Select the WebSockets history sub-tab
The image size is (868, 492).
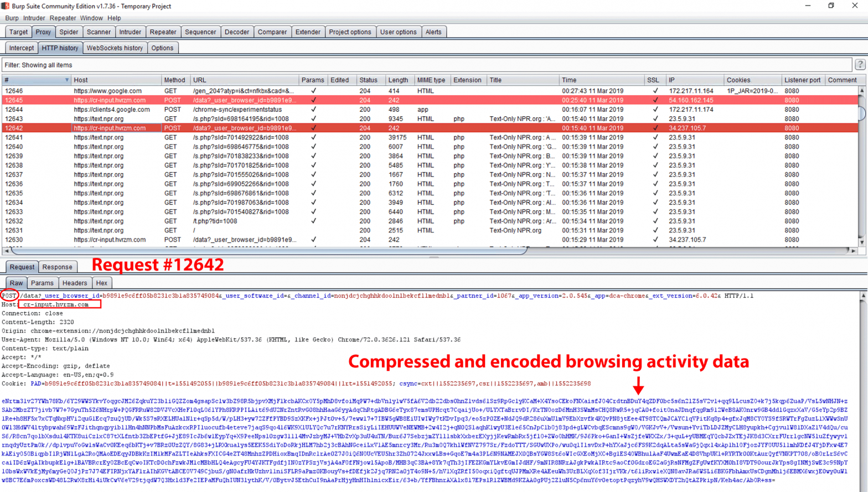click(115, 48)
